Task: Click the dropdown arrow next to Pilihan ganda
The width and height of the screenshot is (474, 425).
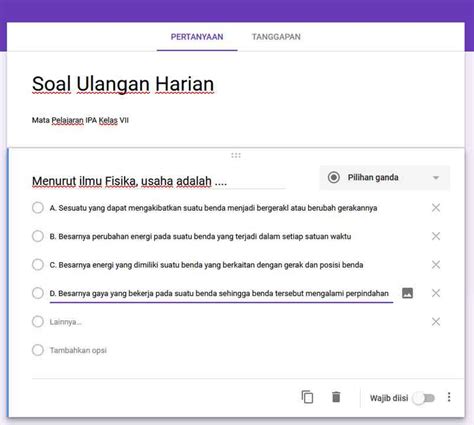Action: pos(436,178)
